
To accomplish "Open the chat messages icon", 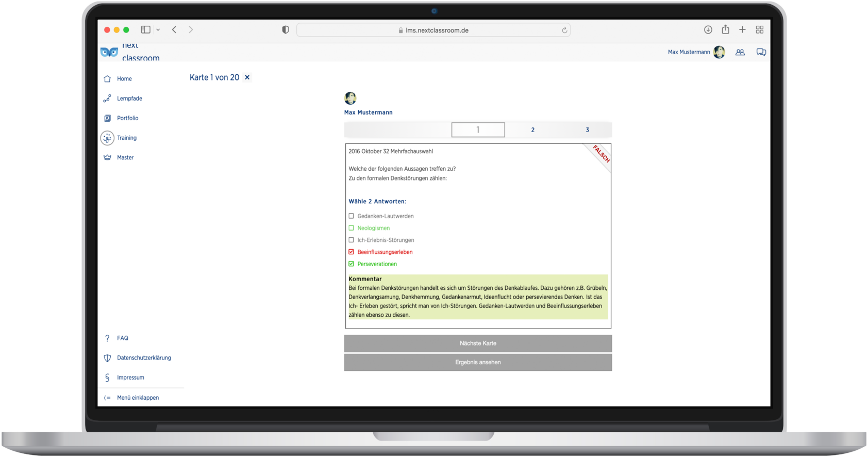I will point(761,52).
